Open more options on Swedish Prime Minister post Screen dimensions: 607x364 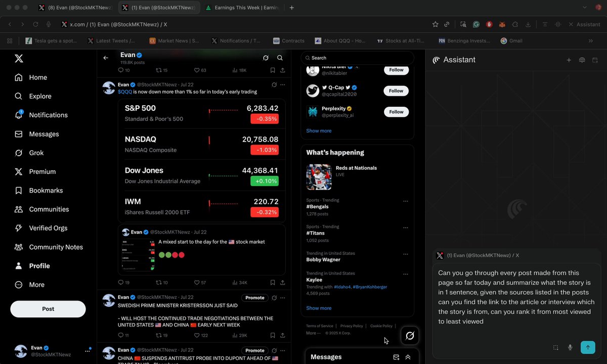click(283, 298)
